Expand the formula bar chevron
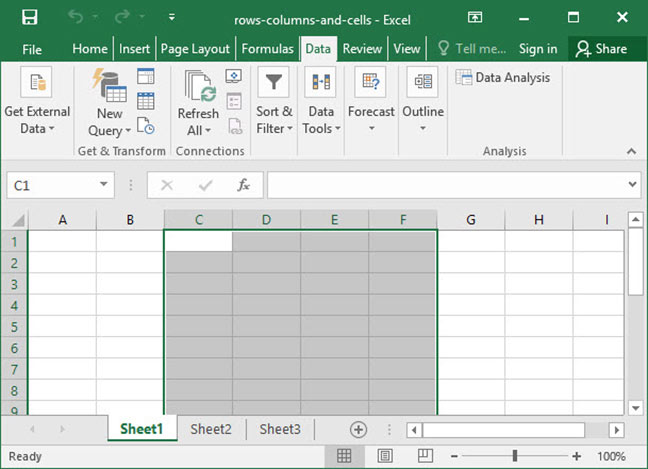 pos(632,184)
